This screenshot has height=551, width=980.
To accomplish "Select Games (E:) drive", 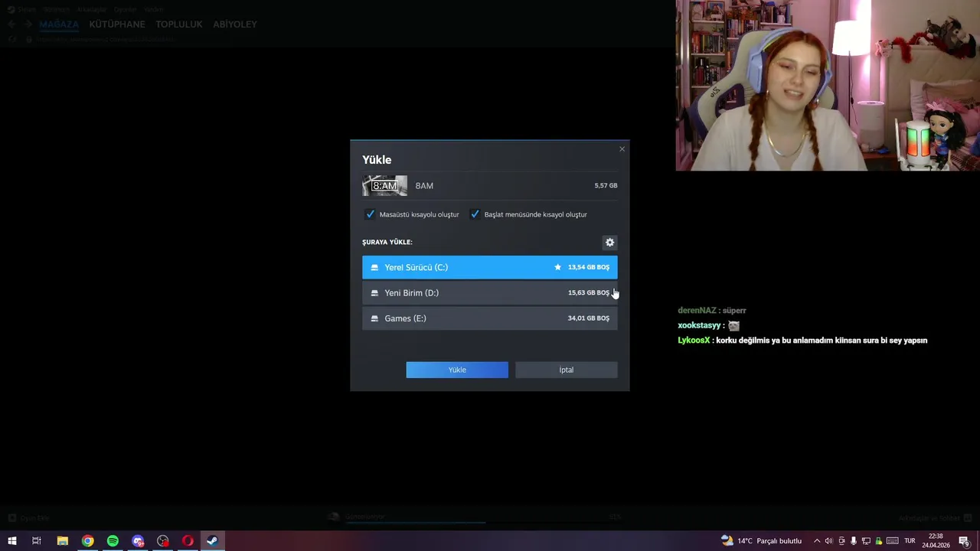I will (x=489, y=318).
